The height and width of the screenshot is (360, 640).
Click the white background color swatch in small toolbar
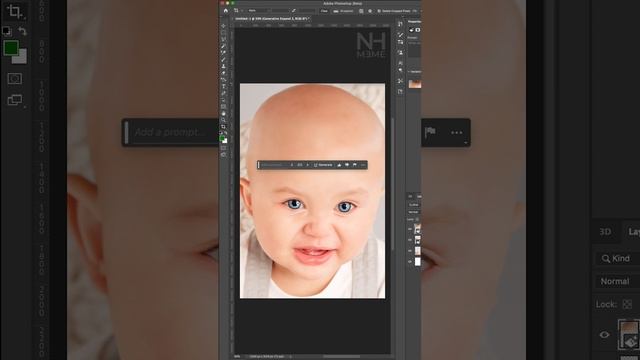click(225, 141)
